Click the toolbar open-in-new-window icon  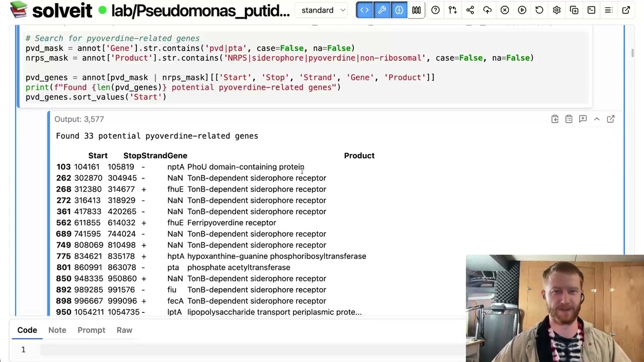tap(626, 10)
